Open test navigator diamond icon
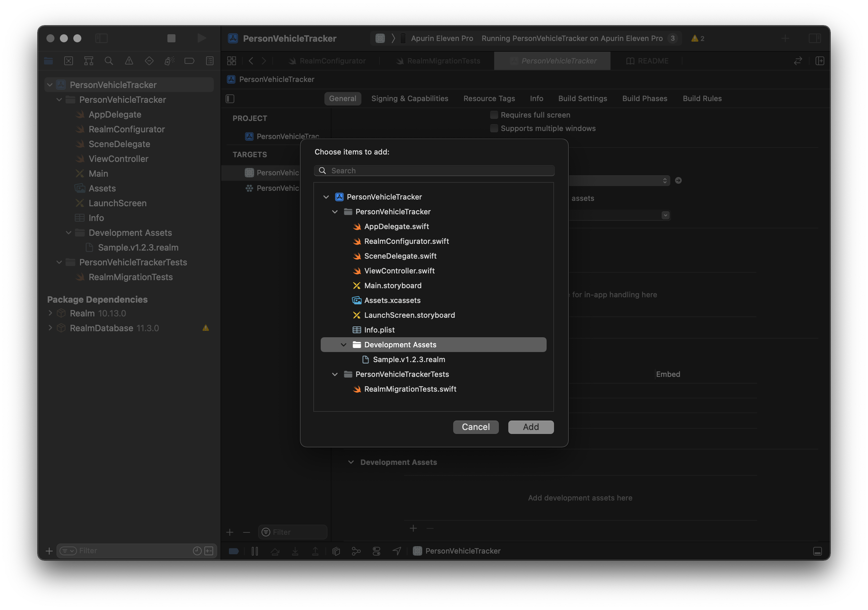 tap(149, 61)
